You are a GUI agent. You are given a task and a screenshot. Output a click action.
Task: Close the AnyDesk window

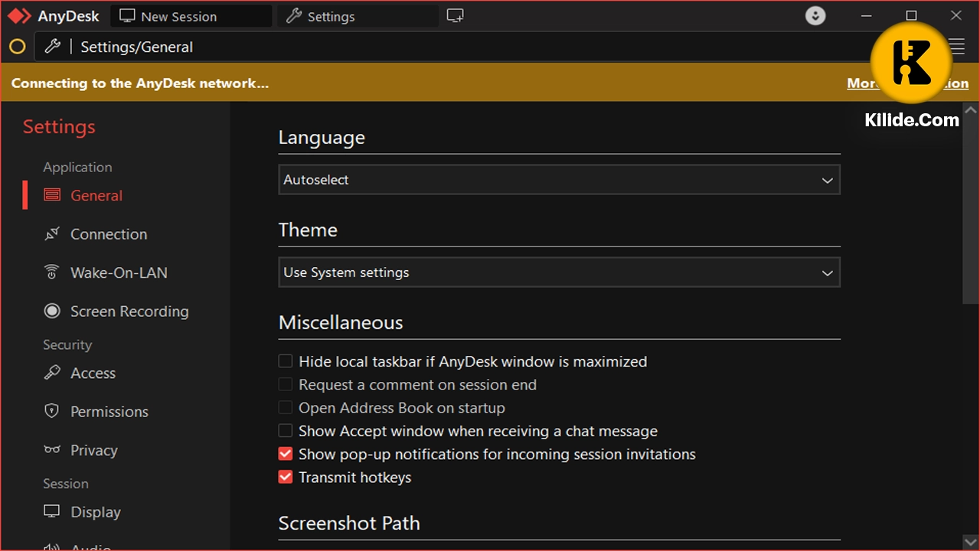[x=956, y=15]
